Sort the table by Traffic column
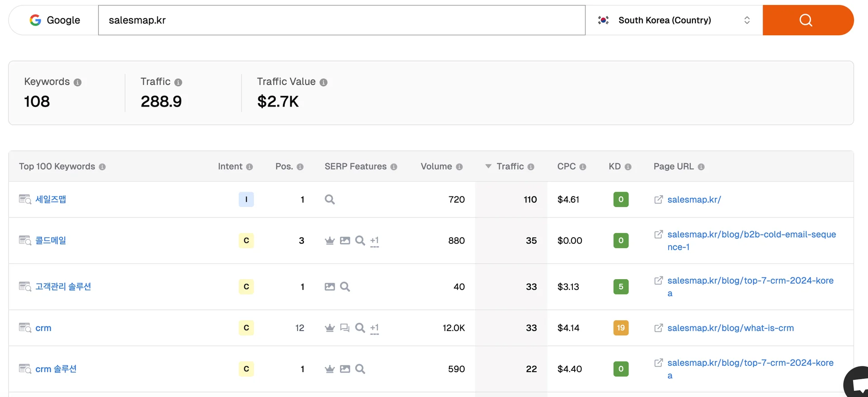 [509, 167]
